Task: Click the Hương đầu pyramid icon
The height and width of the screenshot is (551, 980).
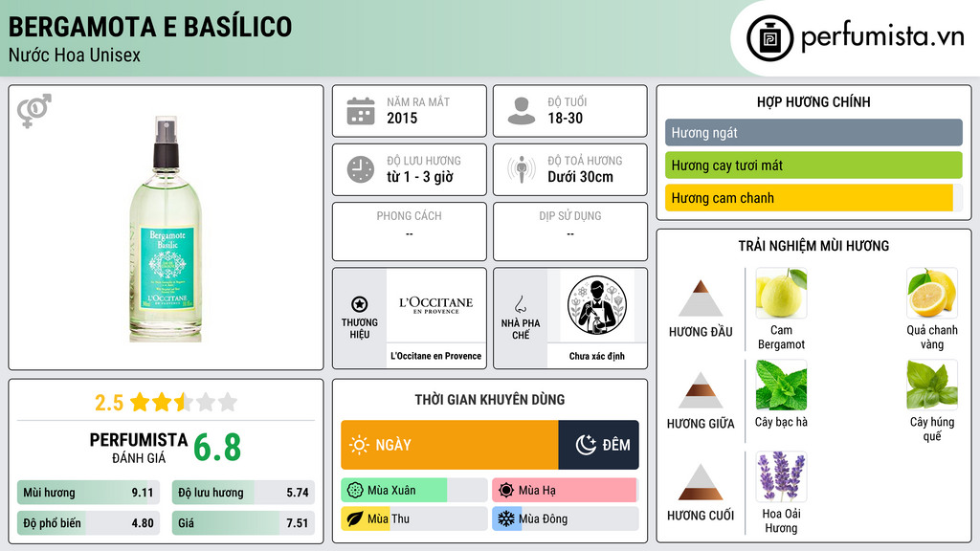Action: (x=701, y=298)
